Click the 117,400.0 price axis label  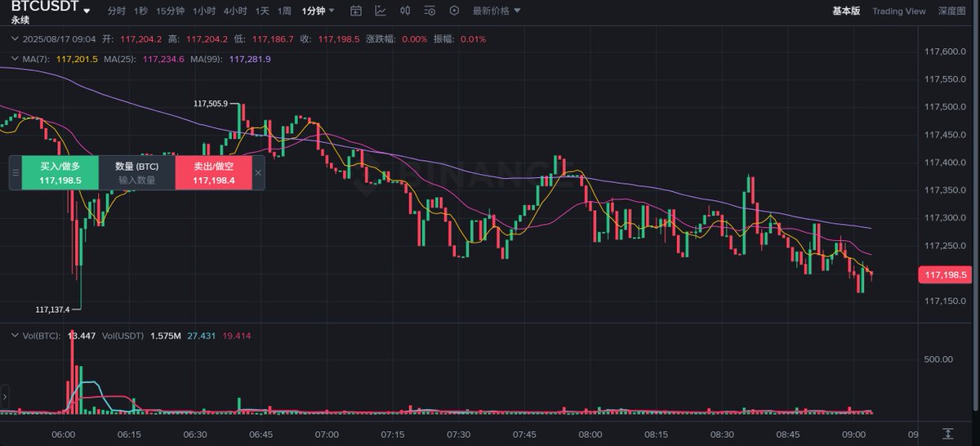point(945,163)
